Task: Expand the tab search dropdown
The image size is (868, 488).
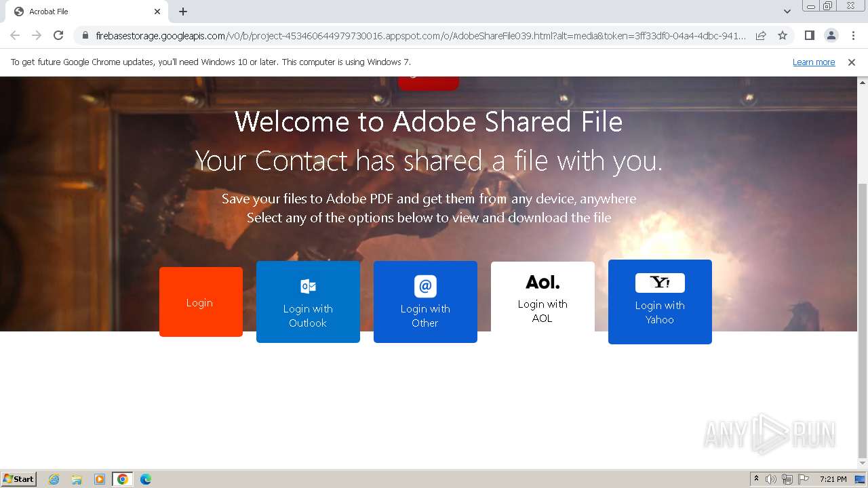Action: (x=787, y=12)
